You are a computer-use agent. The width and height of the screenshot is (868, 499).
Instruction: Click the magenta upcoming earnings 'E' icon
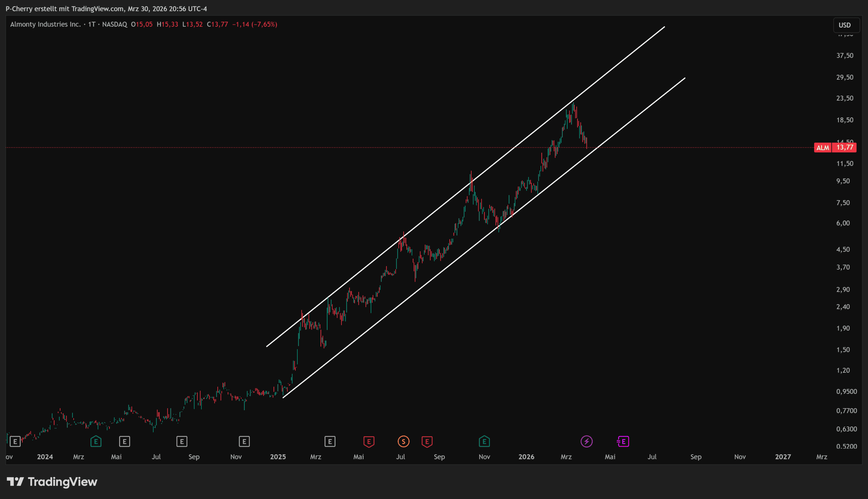pos(623,441)
